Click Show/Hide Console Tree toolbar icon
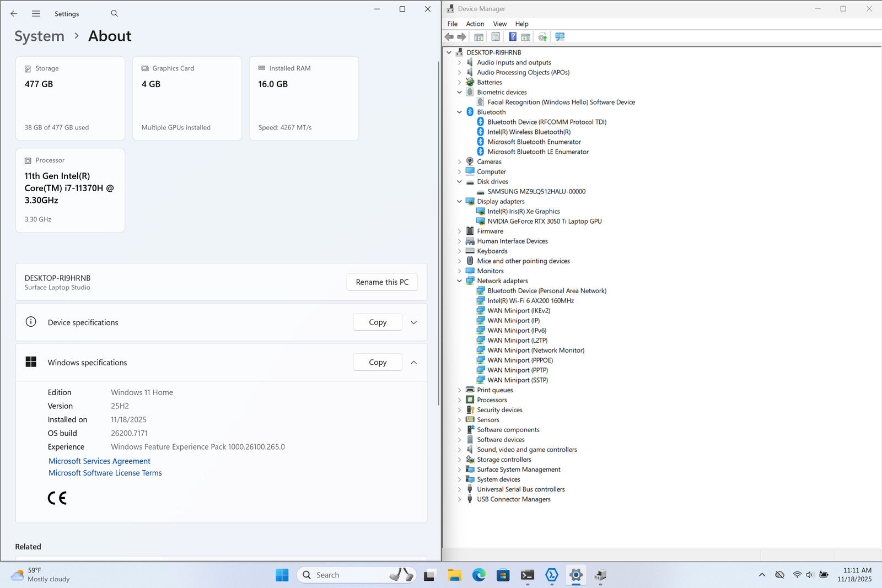The image size is (882, 588). click(478, 37)
